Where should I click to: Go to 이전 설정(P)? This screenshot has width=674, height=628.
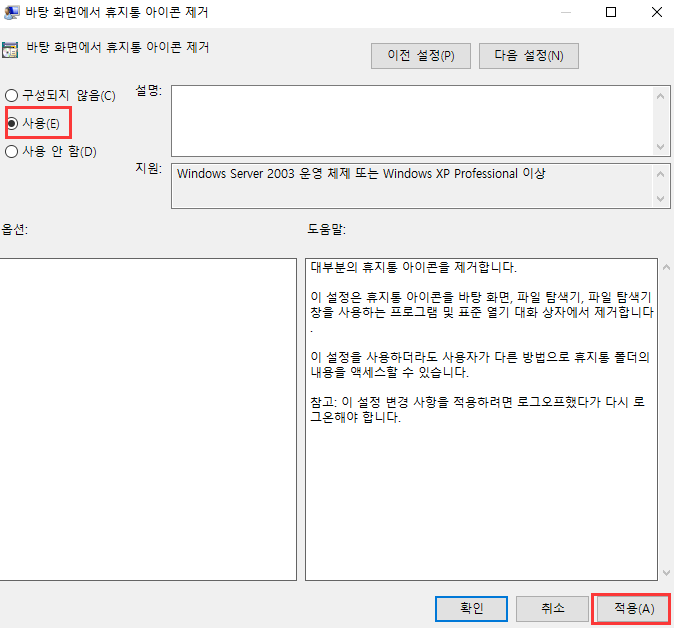(421, 56)
